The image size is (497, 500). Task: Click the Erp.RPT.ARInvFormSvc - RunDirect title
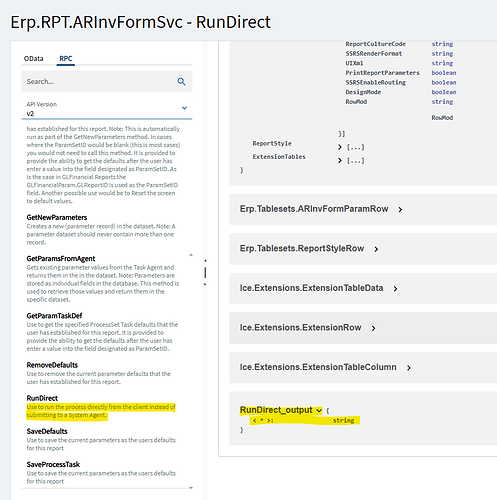click(140, 22)
